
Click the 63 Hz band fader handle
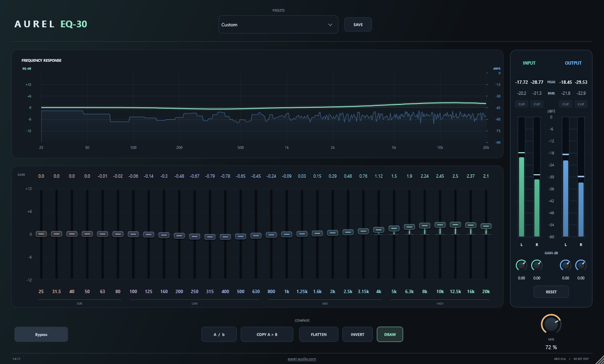[x=103, y=234]
